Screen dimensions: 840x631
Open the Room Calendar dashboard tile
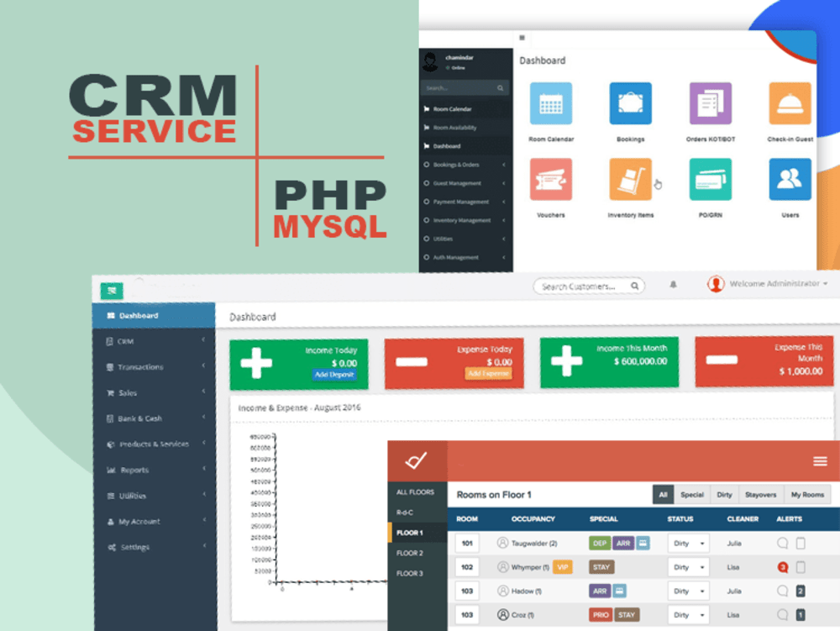(x=551, y=103)
